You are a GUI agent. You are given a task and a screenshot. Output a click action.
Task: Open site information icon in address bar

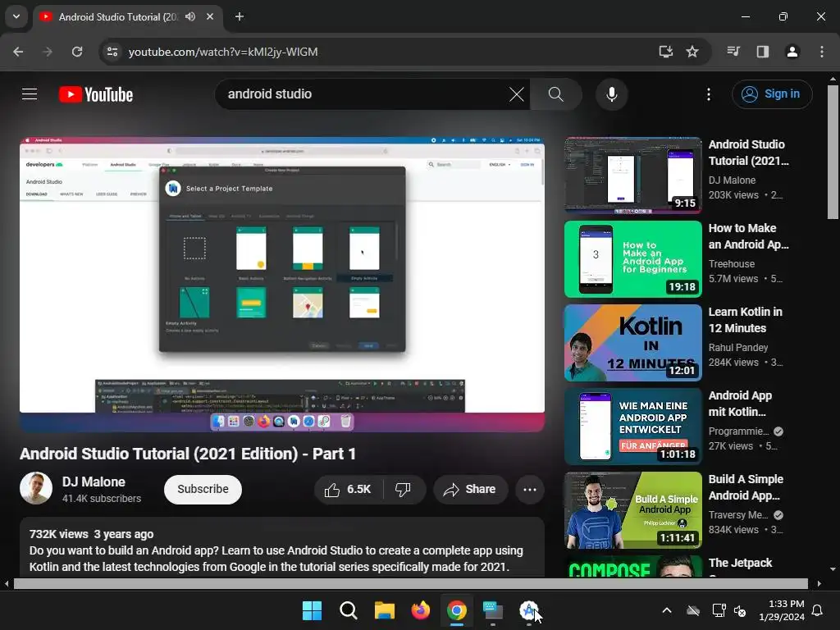[112, 52]
